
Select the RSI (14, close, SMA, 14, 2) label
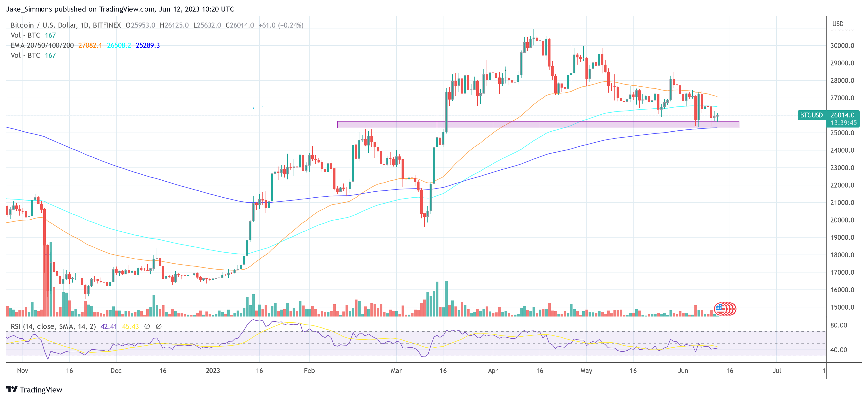tap(53, 326)
